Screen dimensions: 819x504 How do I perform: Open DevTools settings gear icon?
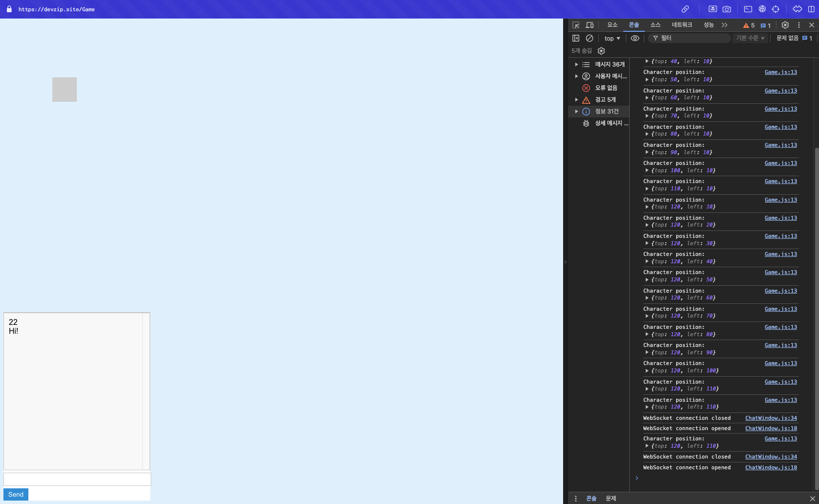pos(785,25)
